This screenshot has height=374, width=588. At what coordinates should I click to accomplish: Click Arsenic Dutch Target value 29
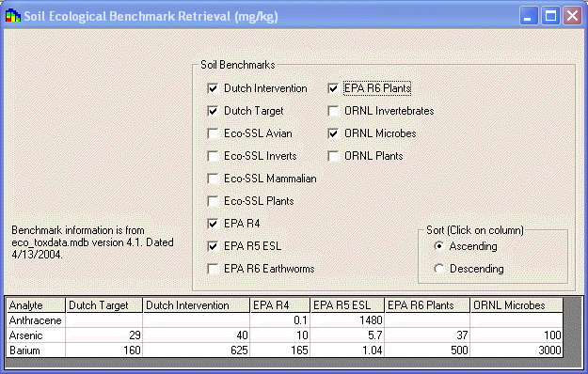click(x=103, y=335)
